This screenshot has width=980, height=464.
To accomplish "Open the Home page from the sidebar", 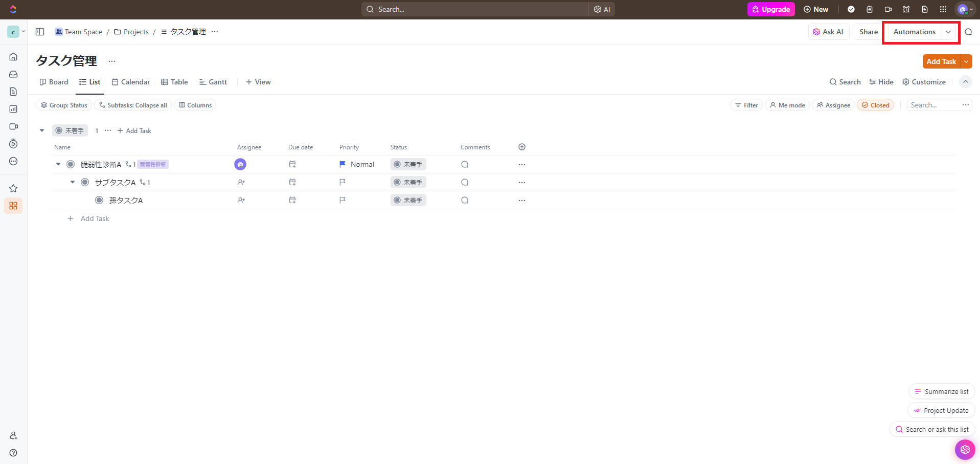I will point(13,57).
